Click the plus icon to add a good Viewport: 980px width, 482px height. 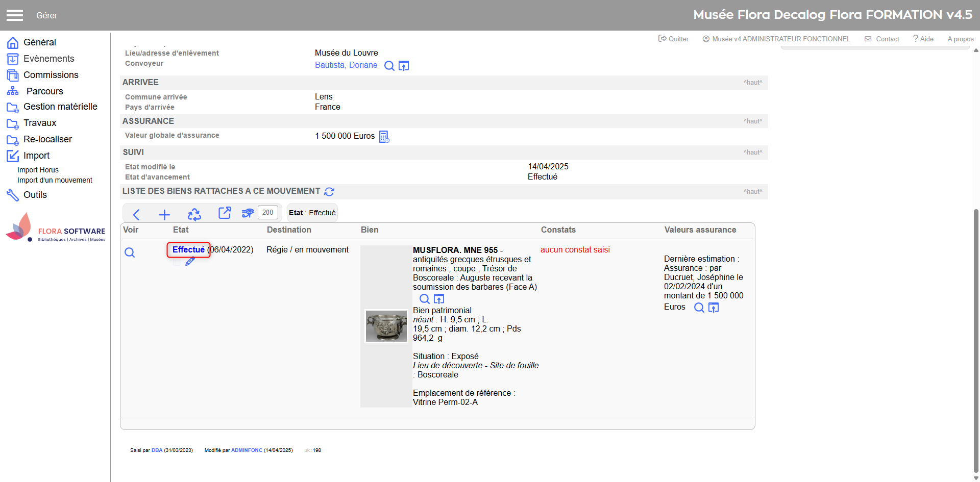pos(164,215)
